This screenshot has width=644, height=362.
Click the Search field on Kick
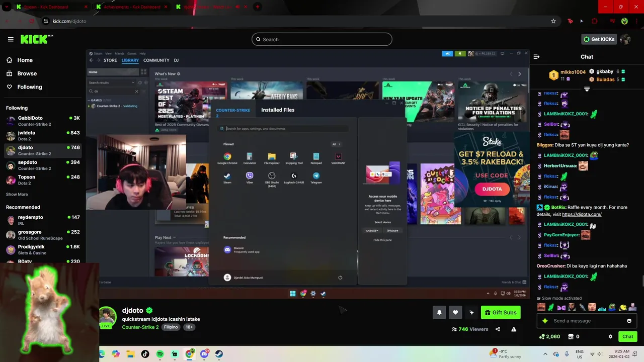point(322,39)
